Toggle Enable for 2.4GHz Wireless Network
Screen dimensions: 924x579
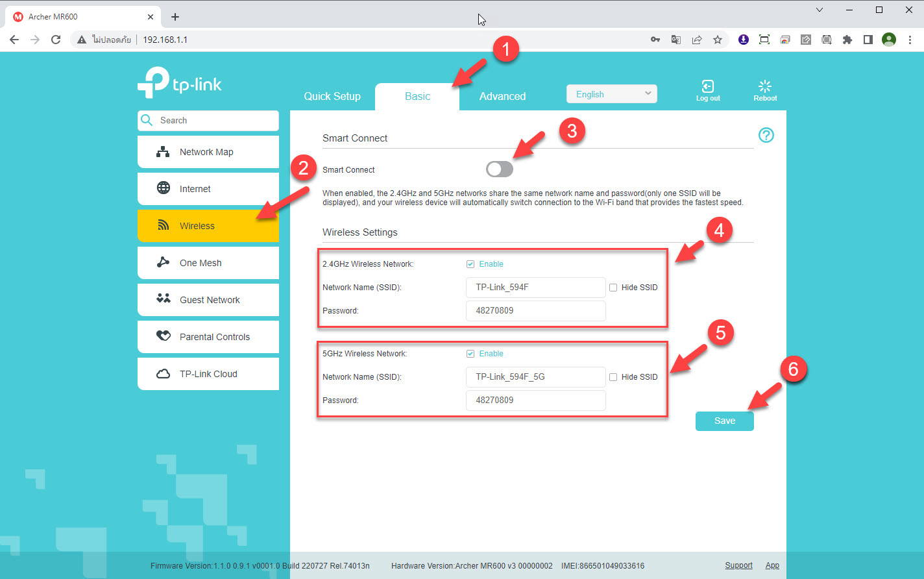470,264
